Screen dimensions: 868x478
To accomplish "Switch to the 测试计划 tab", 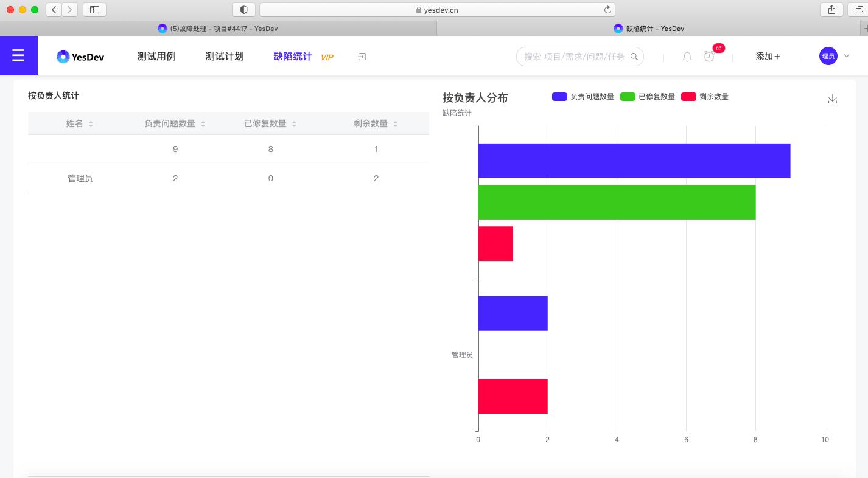I will [x=224, y=55].
